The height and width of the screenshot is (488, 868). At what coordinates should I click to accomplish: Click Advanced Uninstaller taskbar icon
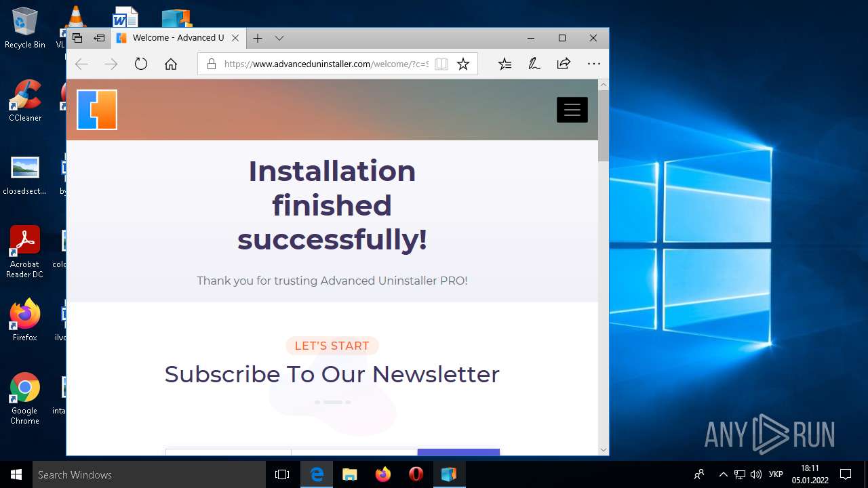[449, 474]
